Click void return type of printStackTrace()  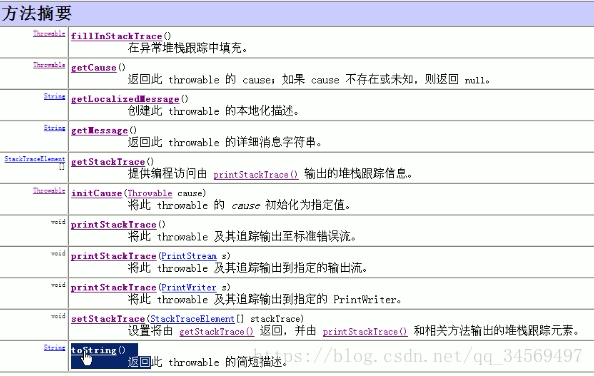click(58, 222)
